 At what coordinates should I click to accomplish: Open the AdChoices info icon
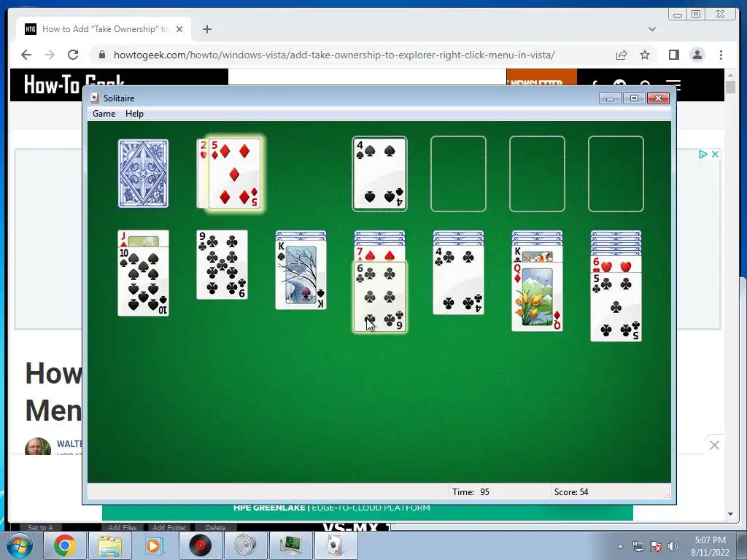click(x=703, y=155)
